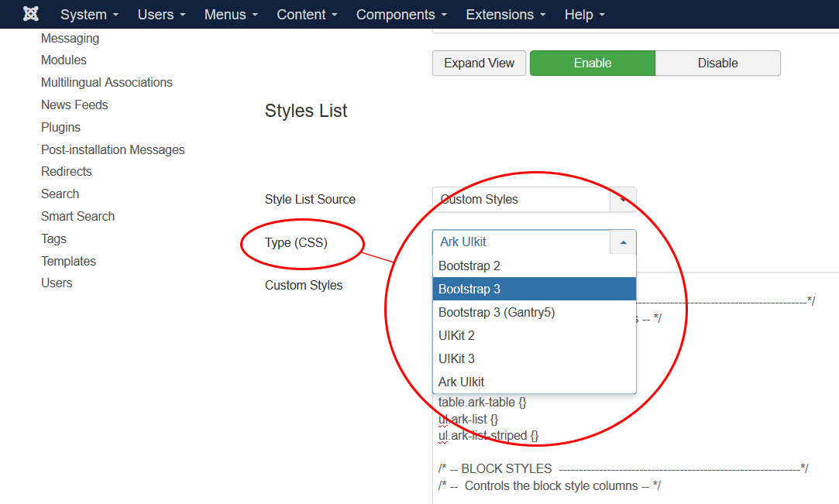Image resolution: width=839 pixels, height=504 pixels.
Task: Open the System menu
Action: (x=89, y=15)
